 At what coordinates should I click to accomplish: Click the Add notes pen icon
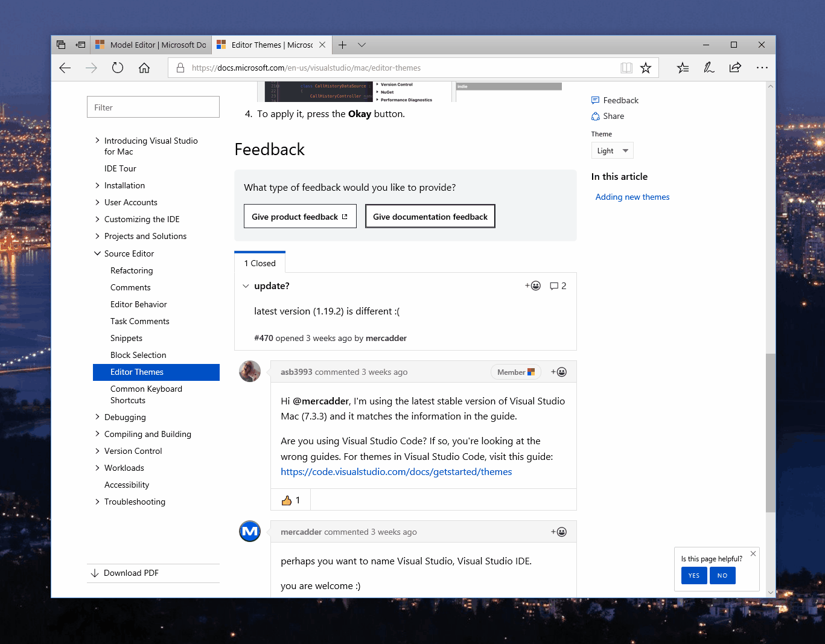pos(709,68)
